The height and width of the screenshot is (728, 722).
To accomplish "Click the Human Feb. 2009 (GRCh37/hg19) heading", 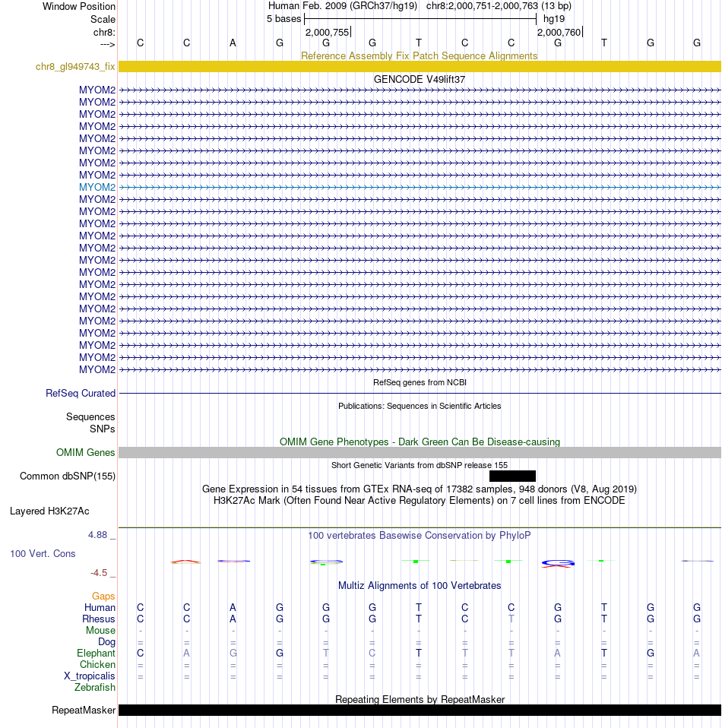I will [343, 6].
